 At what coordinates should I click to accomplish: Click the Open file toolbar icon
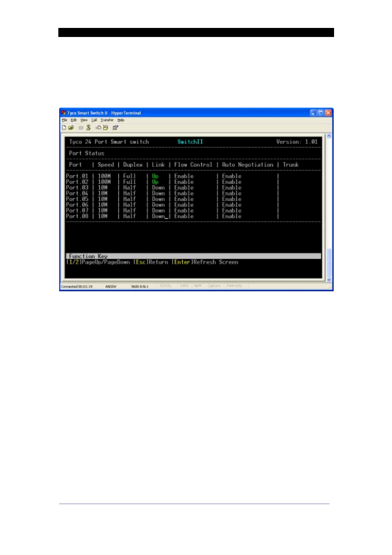71,128
